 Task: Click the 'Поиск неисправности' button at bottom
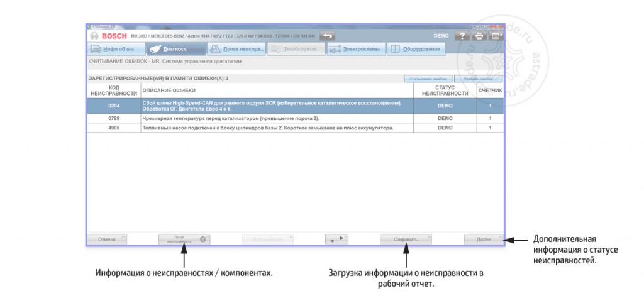(184, 240)
